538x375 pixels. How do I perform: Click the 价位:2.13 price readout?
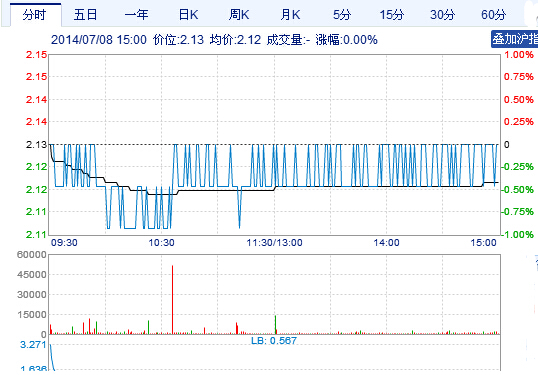pyautogui.click(x=178, y=40)
